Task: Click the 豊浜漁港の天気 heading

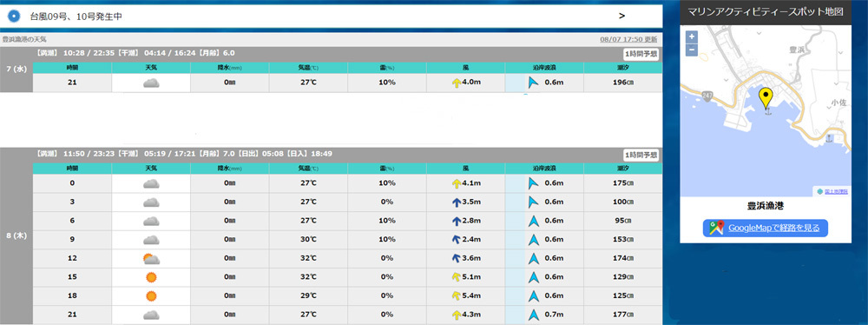Action: pyautogui.click(x=24, y=40)
